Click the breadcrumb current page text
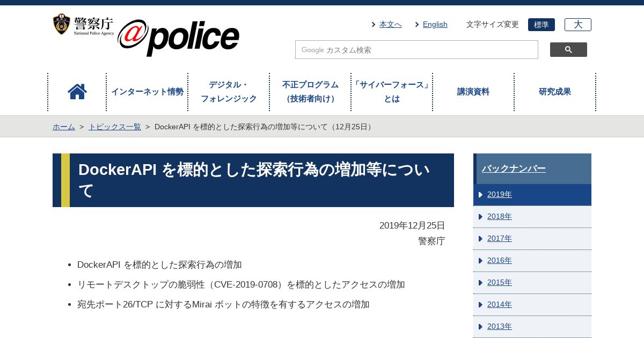Viewport: 644px width, 338px height. [x=265, y=127]
